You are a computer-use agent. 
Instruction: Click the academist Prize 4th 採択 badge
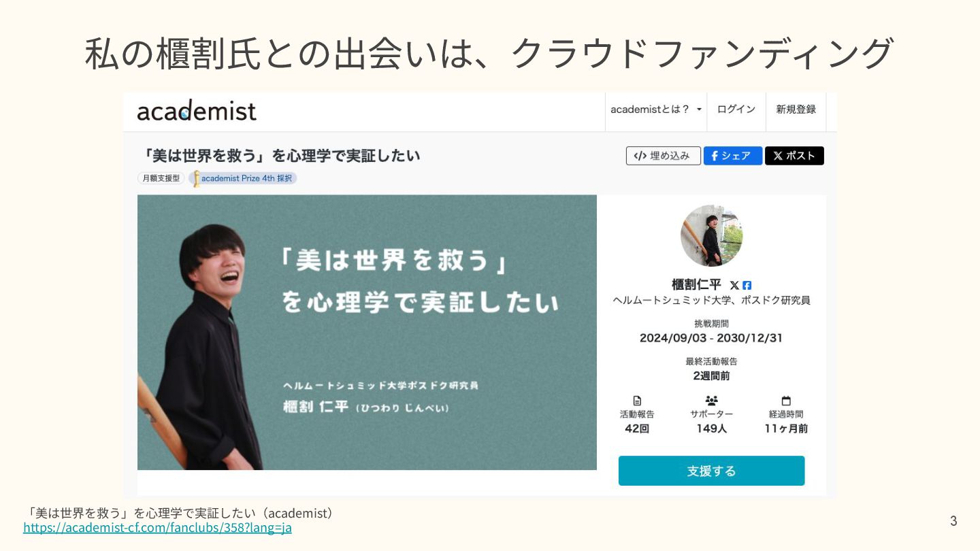[243, 178]
